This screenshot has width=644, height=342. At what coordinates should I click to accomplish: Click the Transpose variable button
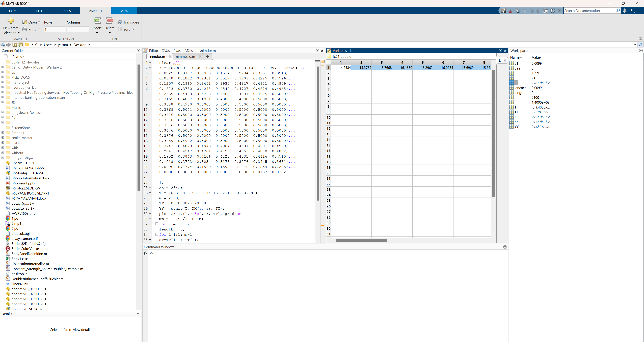(x=128, y=22)
